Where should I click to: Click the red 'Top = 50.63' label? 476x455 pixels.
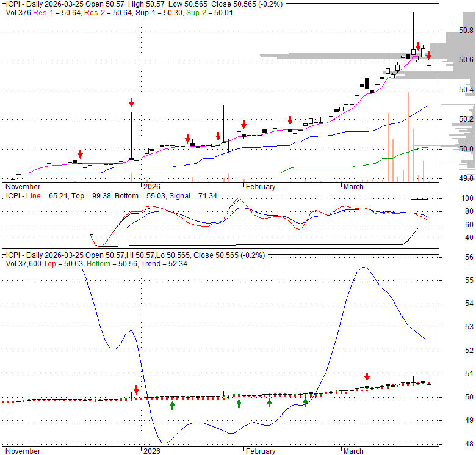[x=63, y=264]
